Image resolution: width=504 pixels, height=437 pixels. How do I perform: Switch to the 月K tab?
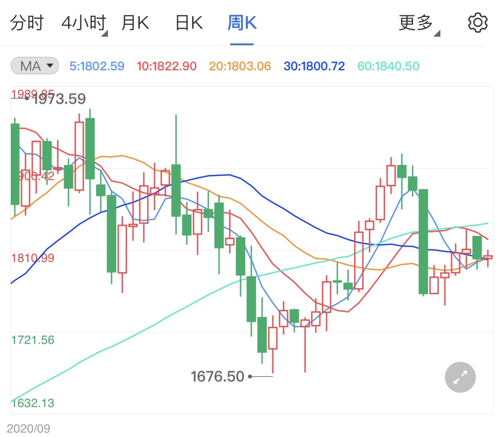[137, 22]
